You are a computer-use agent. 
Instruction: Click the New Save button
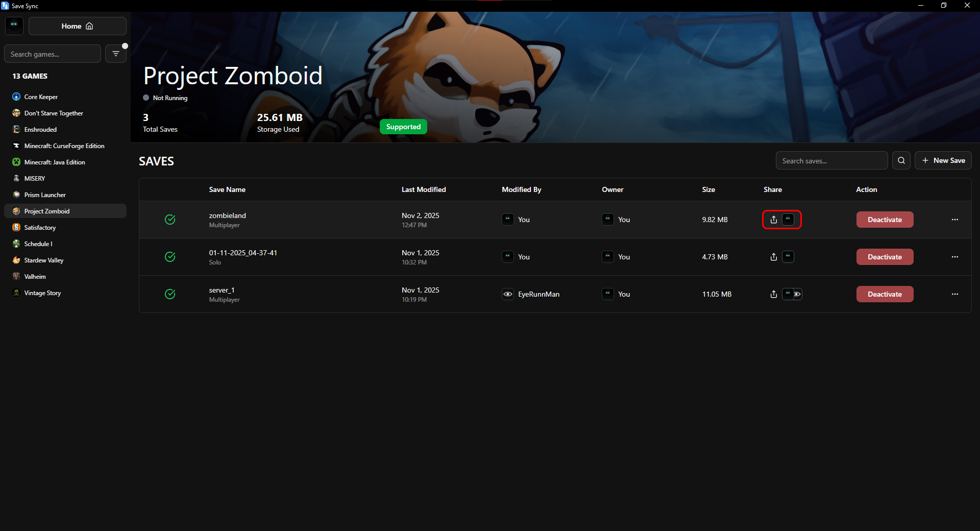(x=943, y=160)
